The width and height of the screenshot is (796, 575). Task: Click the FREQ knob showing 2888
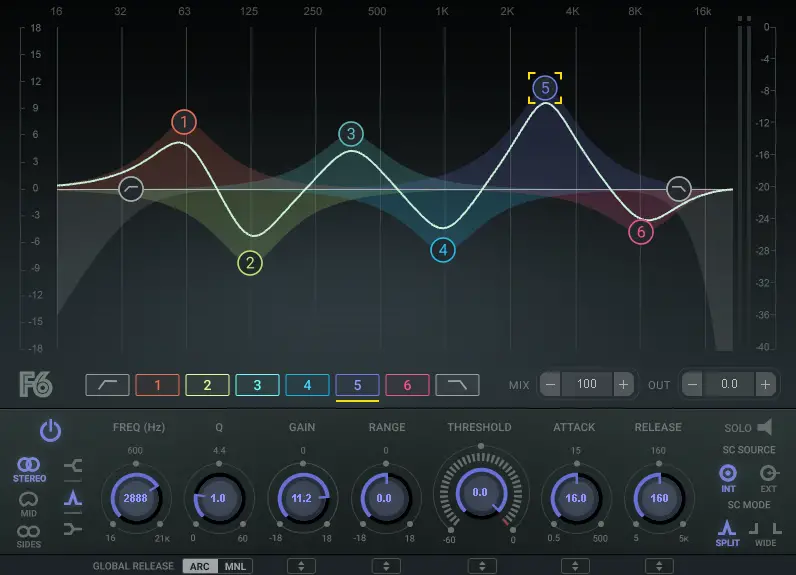pyautogui.click(x=136, y=498)
